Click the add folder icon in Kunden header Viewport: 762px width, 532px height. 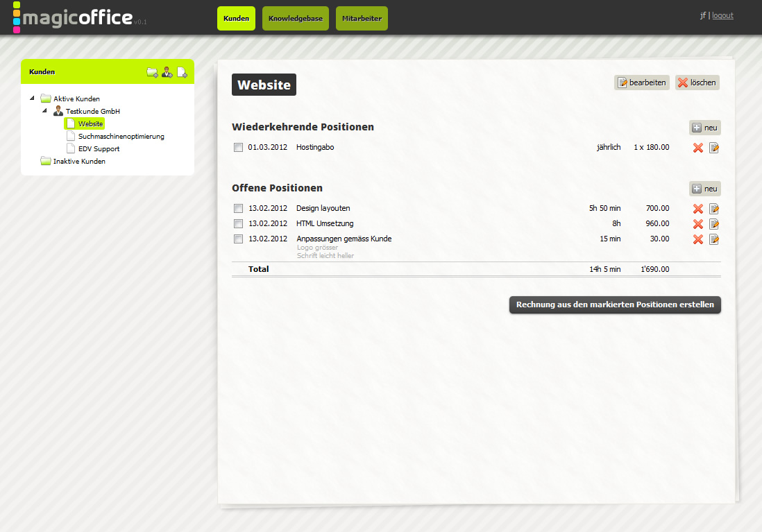[152, 72]
